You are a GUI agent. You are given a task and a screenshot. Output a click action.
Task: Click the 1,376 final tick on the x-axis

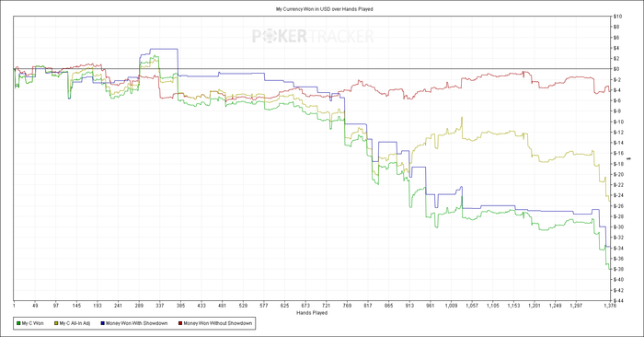pos(610,306)
